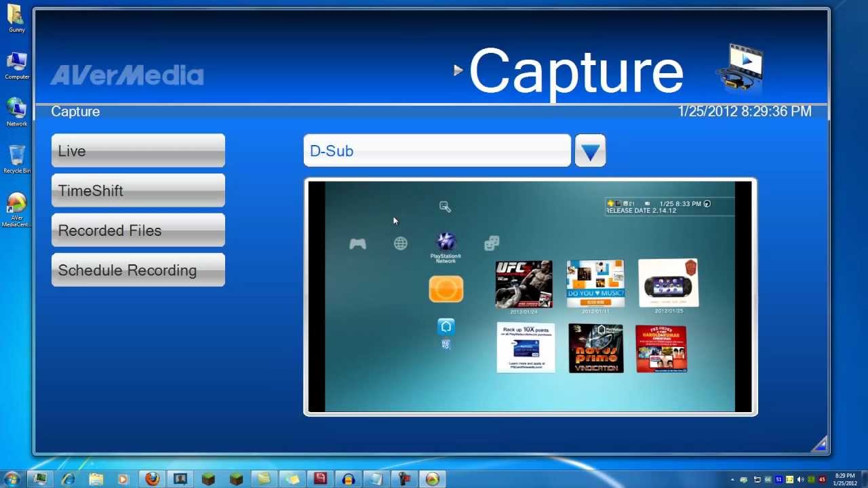This screenshot has height=488, width=868.
Task: Click the Show desktop strip
Action: tap(864, 479)
